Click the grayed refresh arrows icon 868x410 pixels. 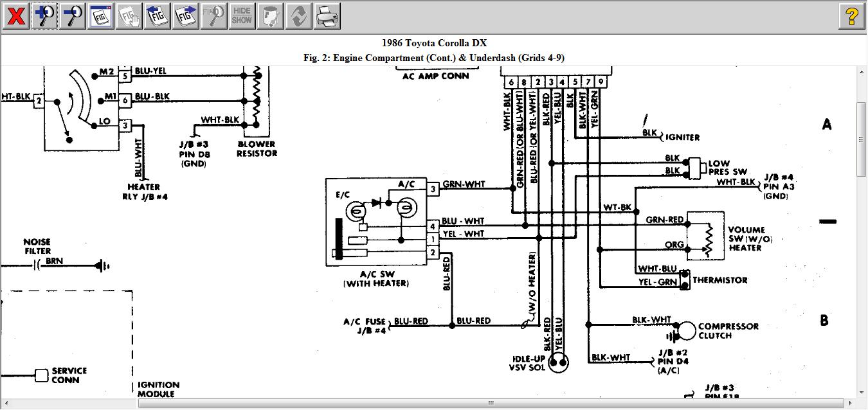pos(299,16)
